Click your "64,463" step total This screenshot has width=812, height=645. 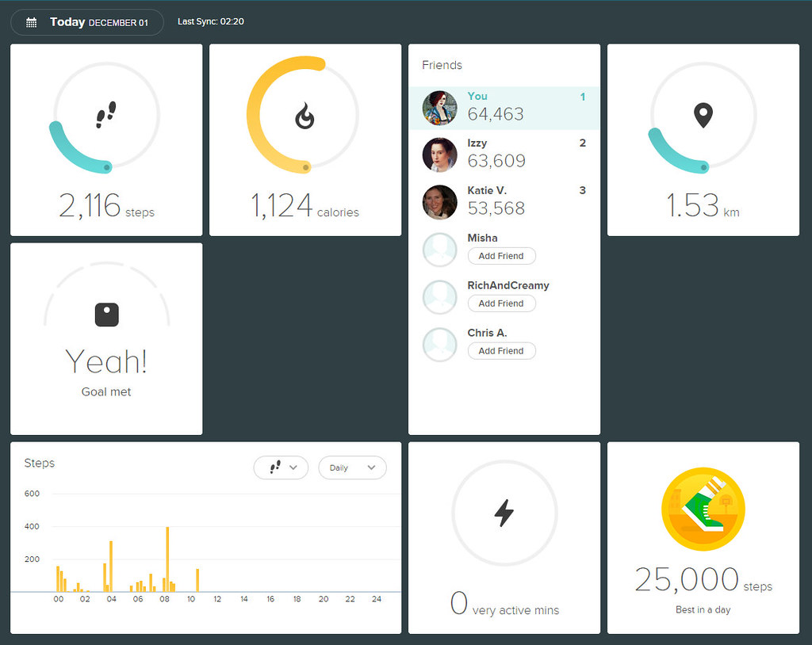pyautogui.click(x=496, y=114)
